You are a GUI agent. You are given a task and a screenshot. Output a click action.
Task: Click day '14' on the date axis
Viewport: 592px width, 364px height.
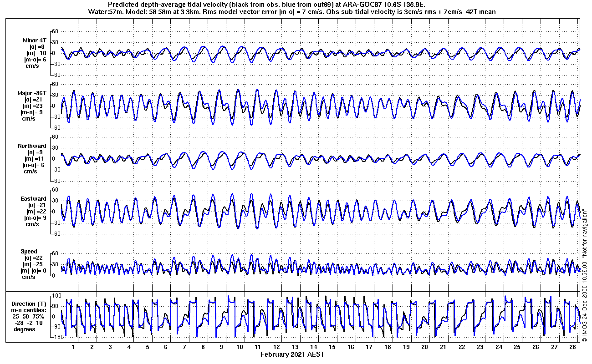coord(314,347)
